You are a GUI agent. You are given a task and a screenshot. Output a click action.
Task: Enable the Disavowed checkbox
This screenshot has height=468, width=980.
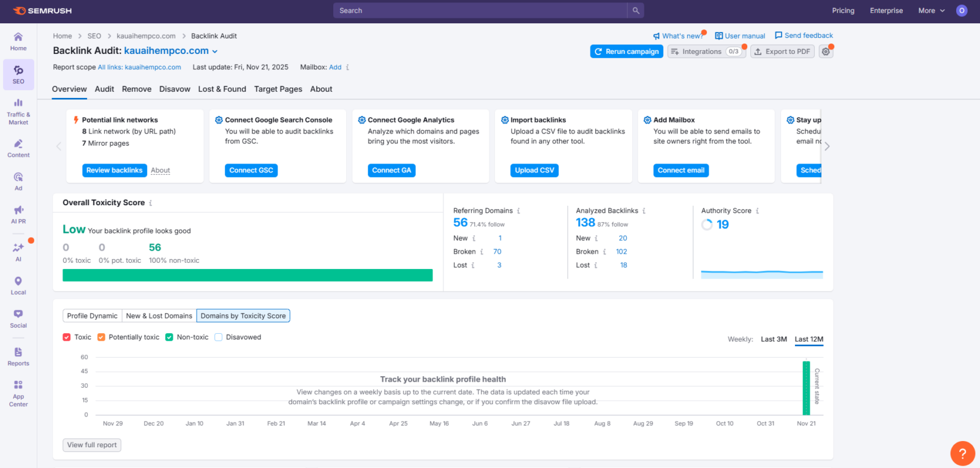[218, 337]
